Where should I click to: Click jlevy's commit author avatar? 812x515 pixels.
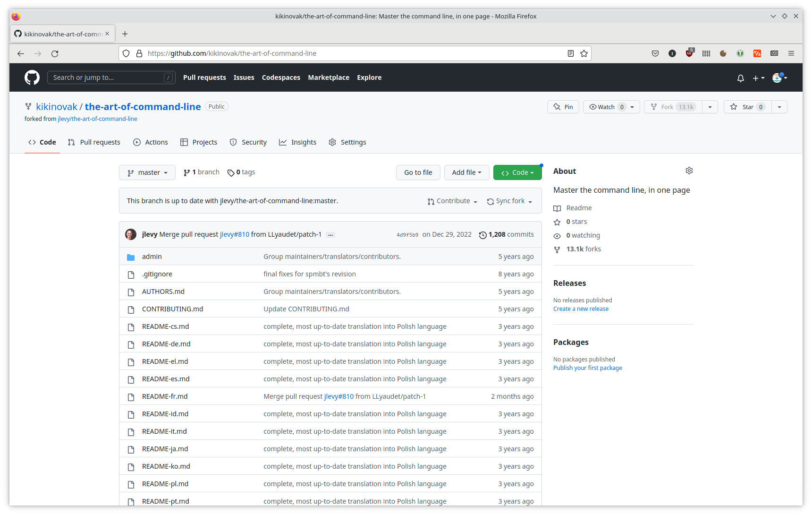(x=131, y=234)
